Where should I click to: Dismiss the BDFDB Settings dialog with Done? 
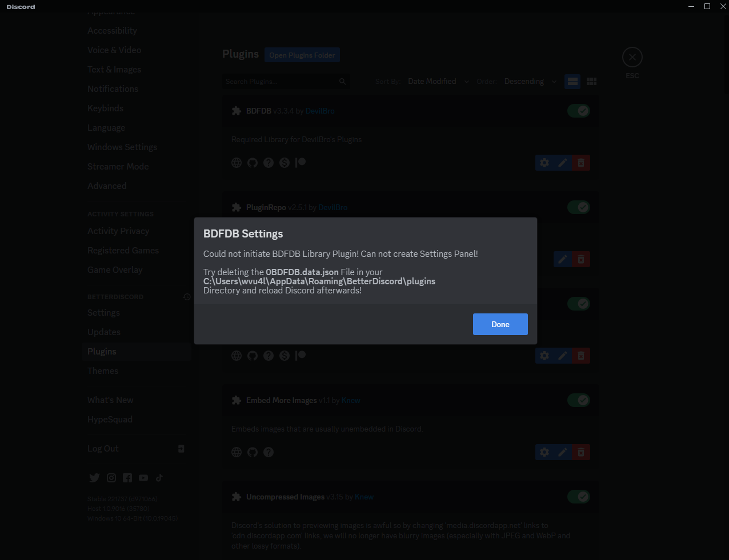tap(500, 324)
